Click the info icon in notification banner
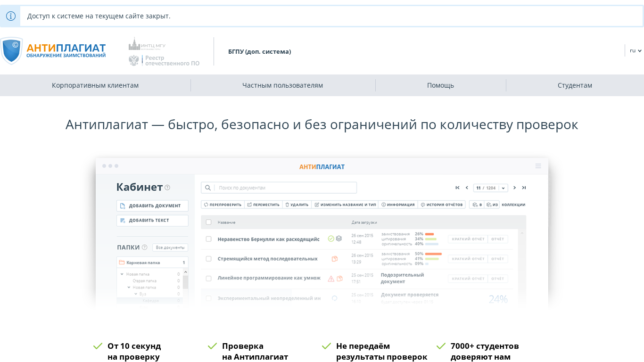The width and height of the screenshot is (644, 362). point(10,16)
